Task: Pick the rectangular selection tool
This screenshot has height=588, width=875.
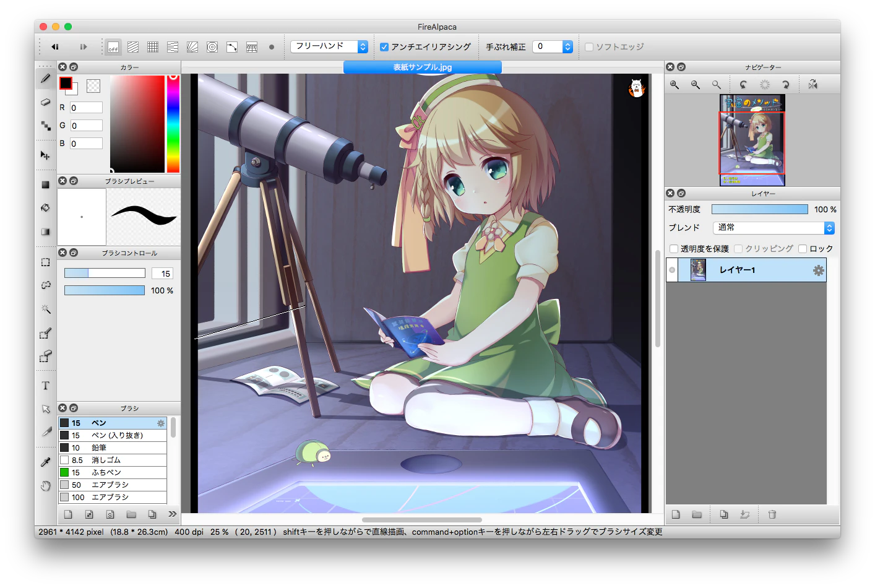Action: click(x=45, y=262)
